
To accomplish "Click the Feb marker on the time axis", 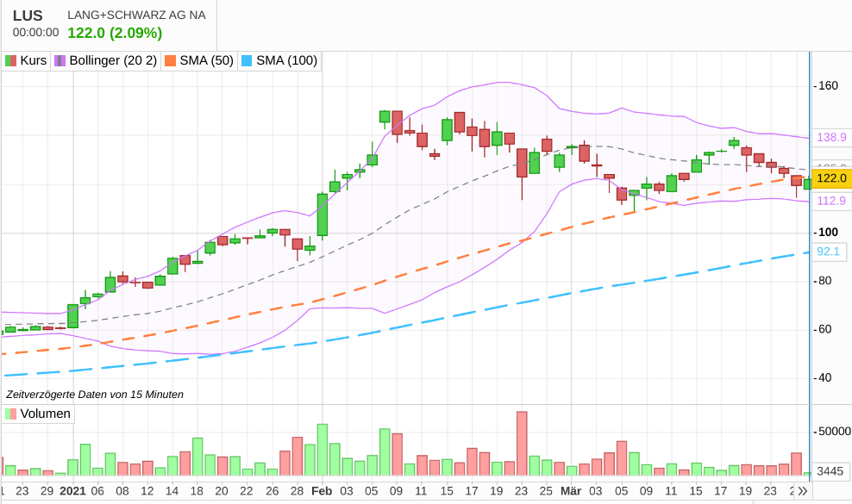I will 322,491.
